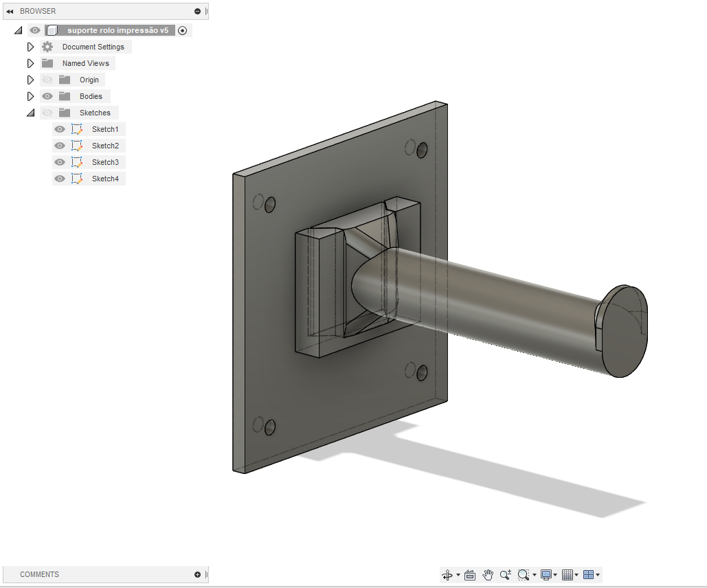Click the Bodies label in browser
This screenshot has height=588, width=707.
coord(91,96)
